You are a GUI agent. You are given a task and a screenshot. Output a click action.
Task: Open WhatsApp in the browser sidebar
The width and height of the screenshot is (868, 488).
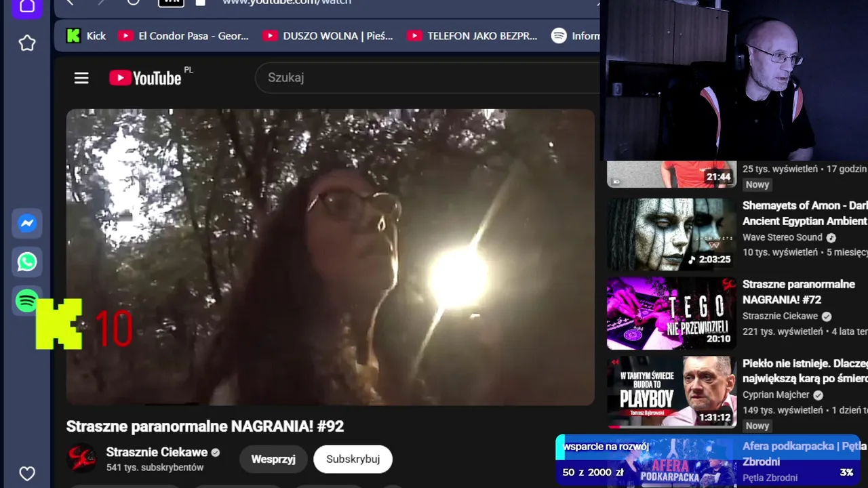pos(27,262)
